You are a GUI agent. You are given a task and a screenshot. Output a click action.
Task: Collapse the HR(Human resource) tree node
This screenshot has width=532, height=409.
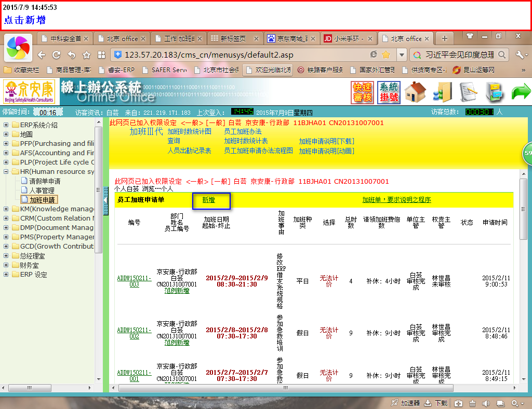coord(6,172)
